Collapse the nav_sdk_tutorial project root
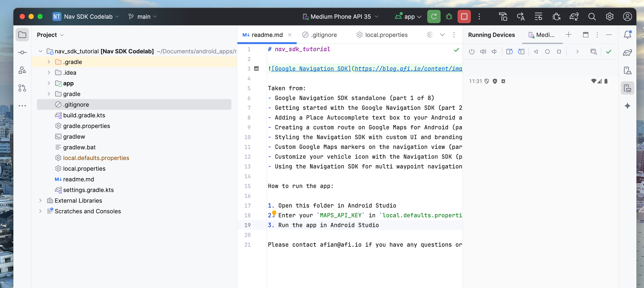This screenshot has height=288, width=644. click(x=40, y=51)
